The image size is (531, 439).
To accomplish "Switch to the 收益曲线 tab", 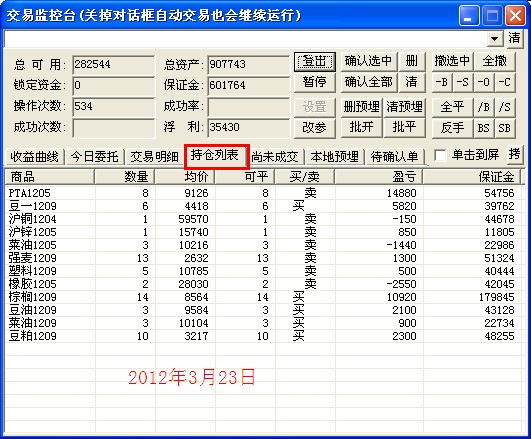I will [x=34, y=157].
